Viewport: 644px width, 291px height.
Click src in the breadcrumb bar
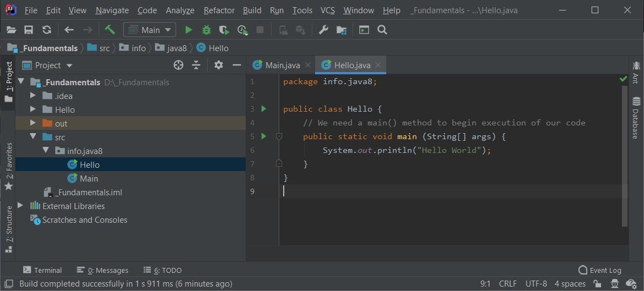104,48
